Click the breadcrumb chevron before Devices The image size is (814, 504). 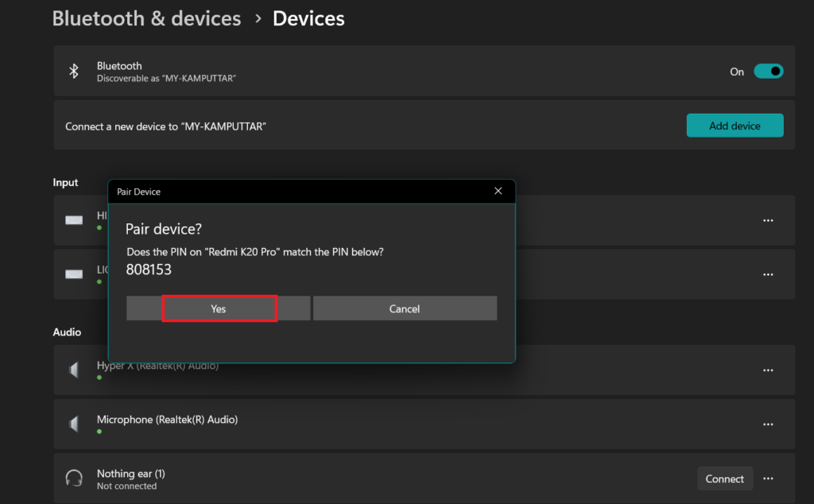click(x=258, y=18)
